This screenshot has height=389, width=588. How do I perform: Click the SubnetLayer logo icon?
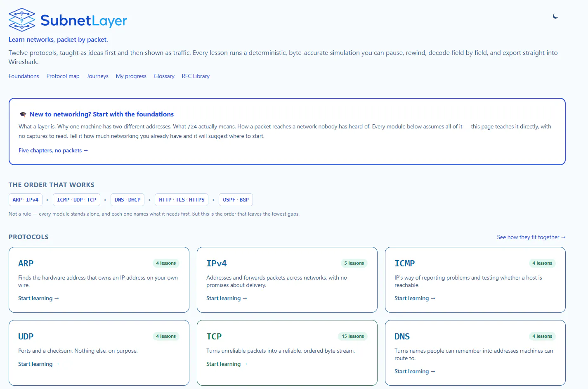click(22, 20)
